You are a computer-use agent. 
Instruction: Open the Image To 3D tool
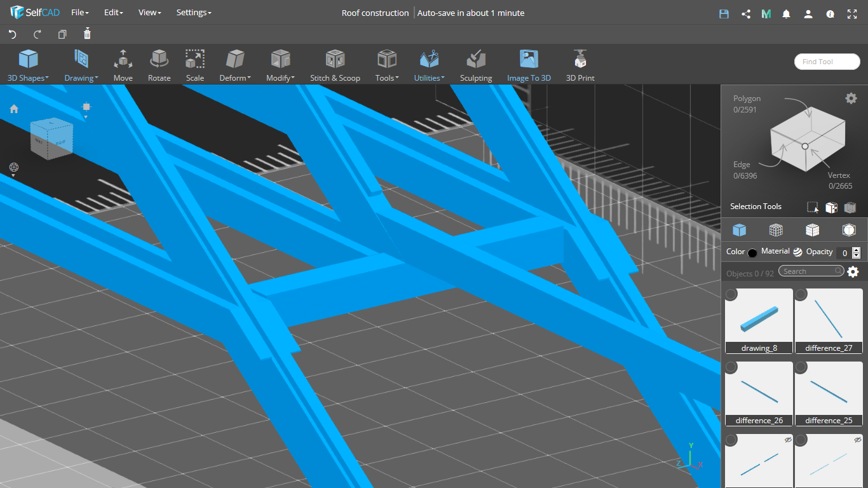pos(529,65)
